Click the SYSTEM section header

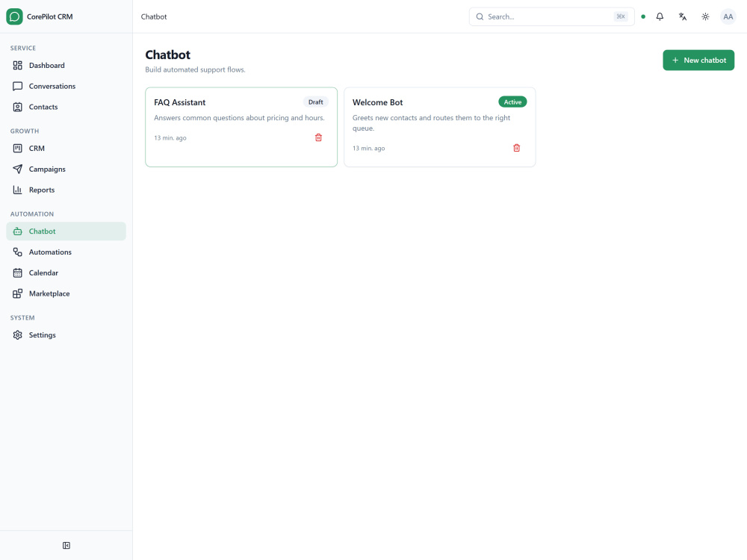pyautogui.click(x=22, y=317)
